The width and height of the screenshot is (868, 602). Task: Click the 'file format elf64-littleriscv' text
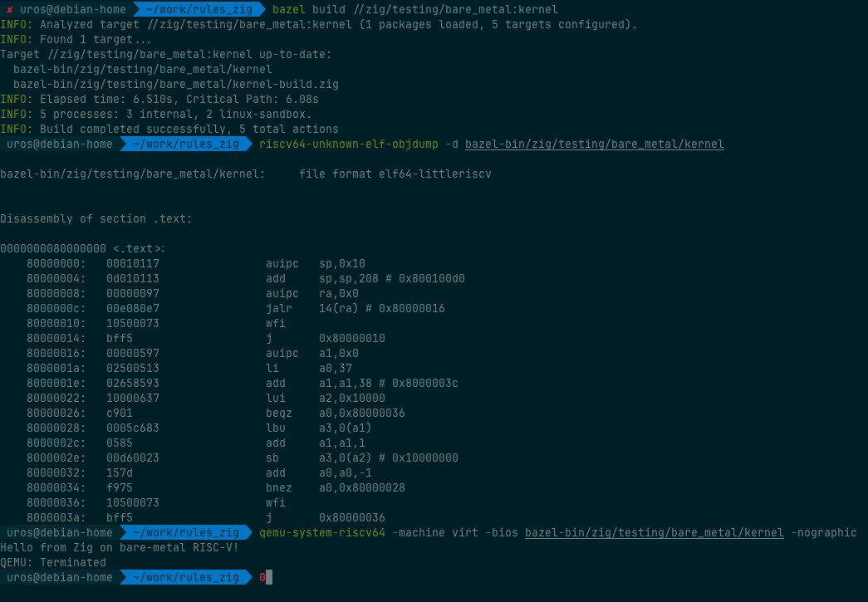(x=395, y=174)
